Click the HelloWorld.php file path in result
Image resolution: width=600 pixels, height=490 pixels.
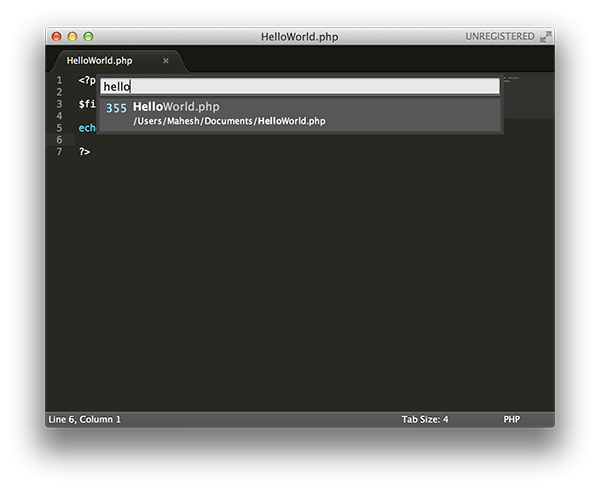pyautogui.click(x=229, y=121)
